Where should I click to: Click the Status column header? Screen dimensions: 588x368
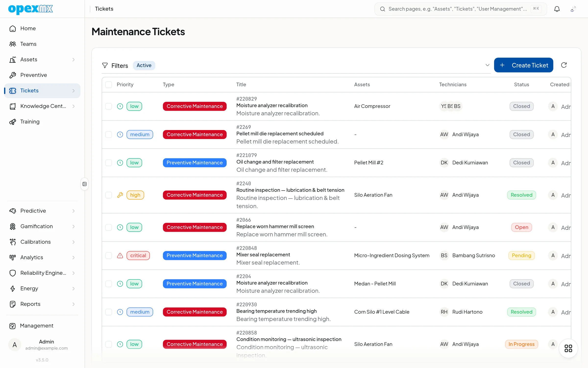pos(521,85)
